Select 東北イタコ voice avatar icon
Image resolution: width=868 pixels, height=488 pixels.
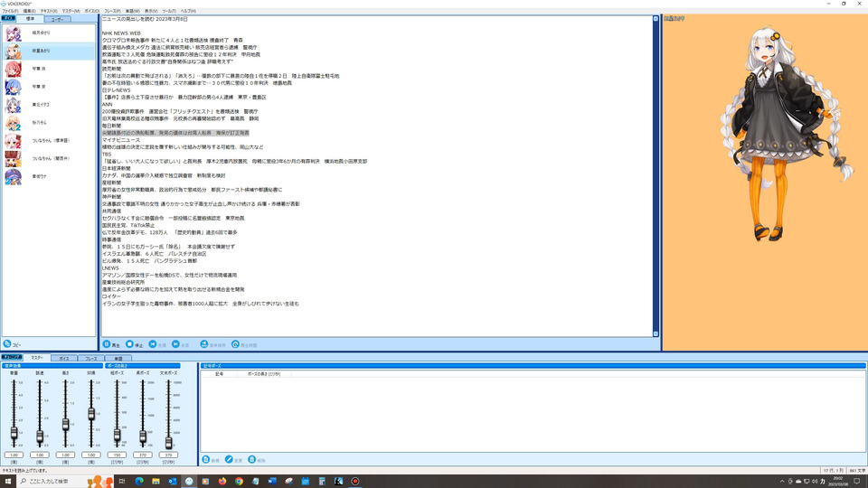14,105
